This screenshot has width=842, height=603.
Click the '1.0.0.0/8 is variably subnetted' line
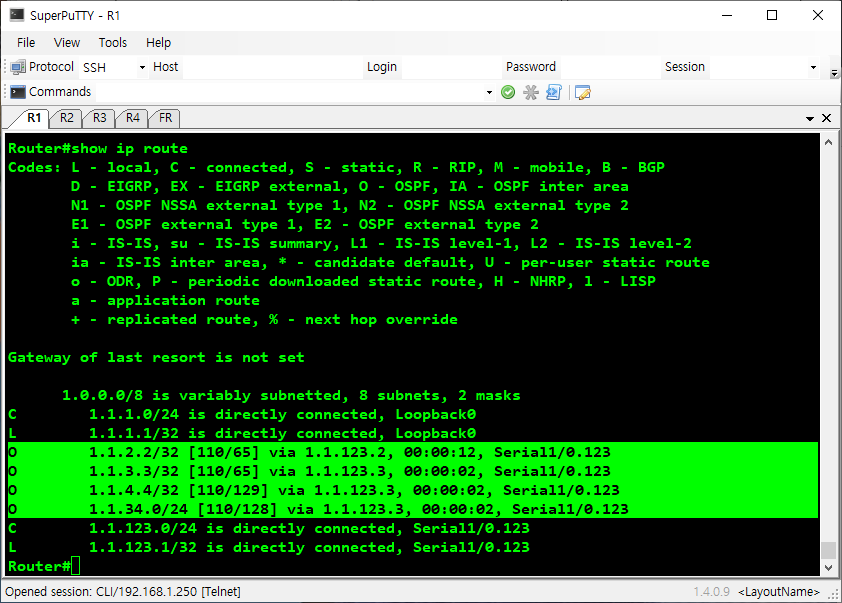(291, 395)
